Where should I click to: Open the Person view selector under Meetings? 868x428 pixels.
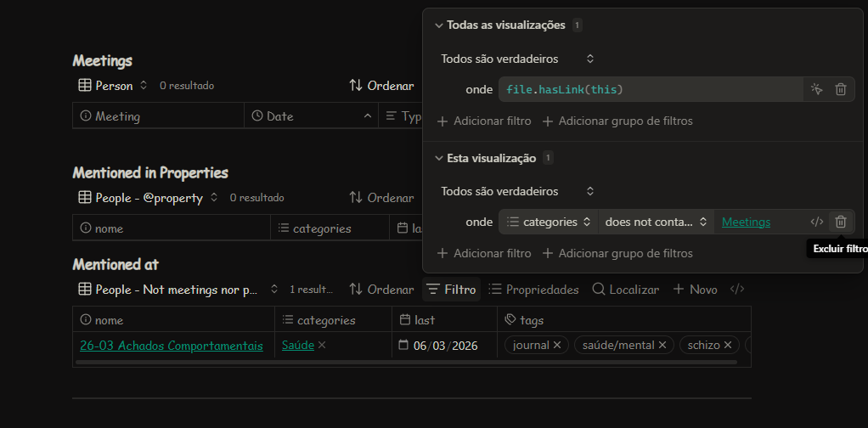pos(113,86)
